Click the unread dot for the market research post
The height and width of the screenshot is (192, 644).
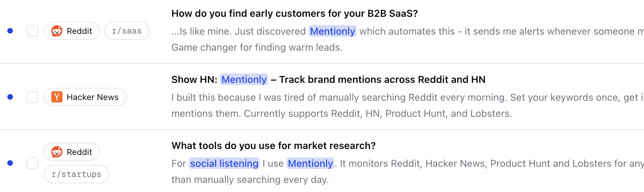10,163
